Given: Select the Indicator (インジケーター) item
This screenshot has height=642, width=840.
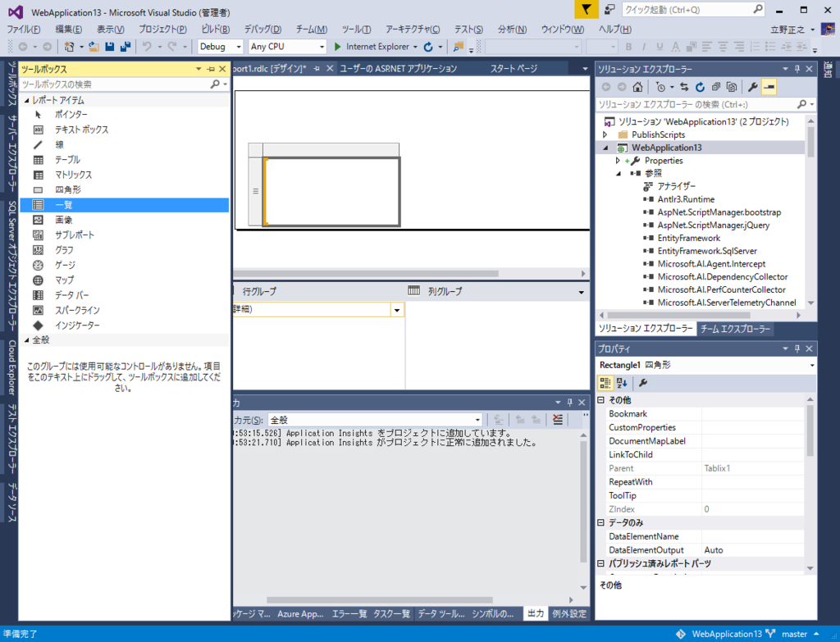Looking at the screenshot, I should point(125,325).
